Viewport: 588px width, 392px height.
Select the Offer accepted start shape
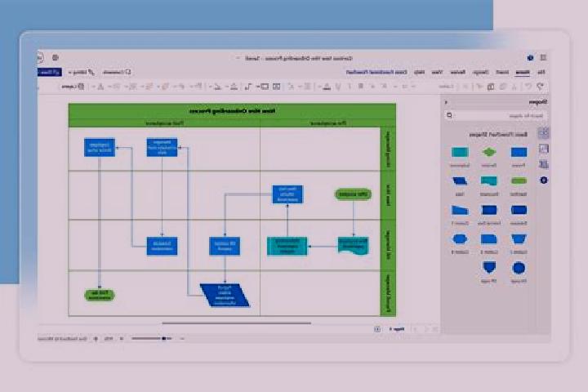[353, 194]
